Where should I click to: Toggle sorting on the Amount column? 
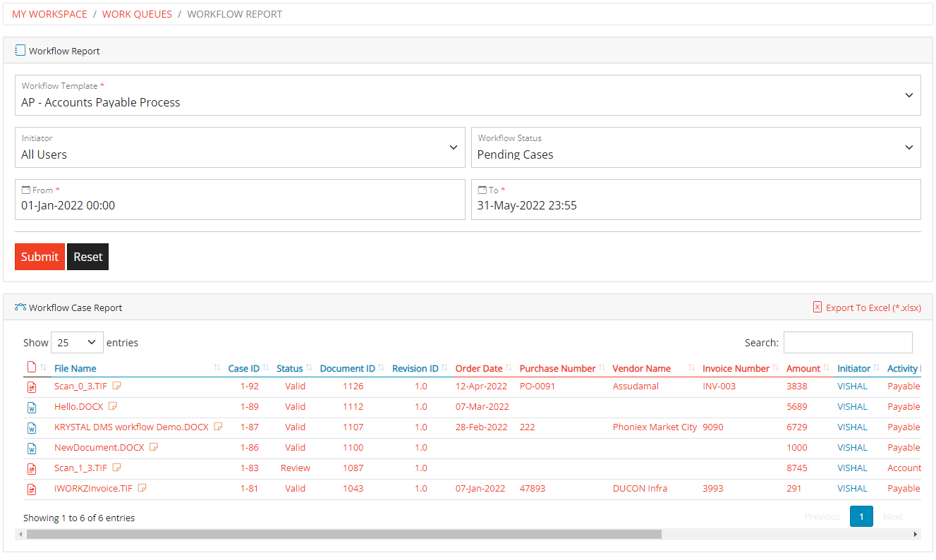pos(804,367)
